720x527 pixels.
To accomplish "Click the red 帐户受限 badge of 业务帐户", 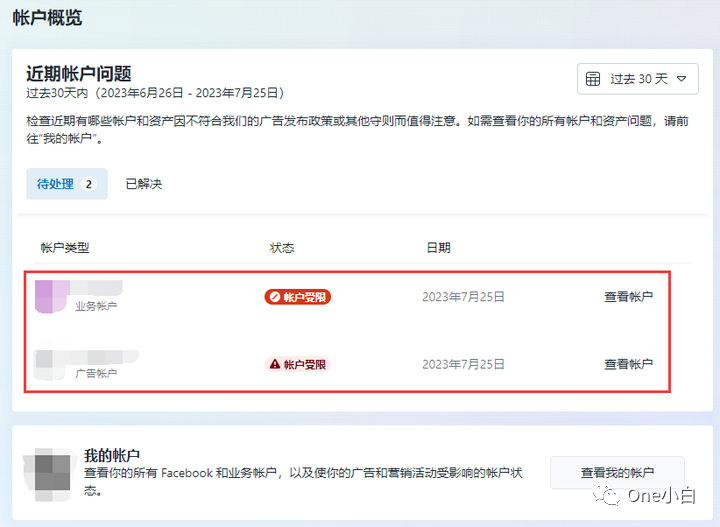I will point(298,297).
